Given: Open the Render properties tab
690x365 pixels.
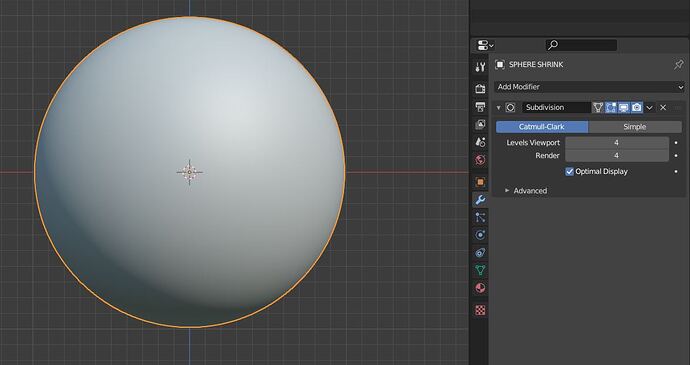Looking at the screenshot, I should coord(480,88).
